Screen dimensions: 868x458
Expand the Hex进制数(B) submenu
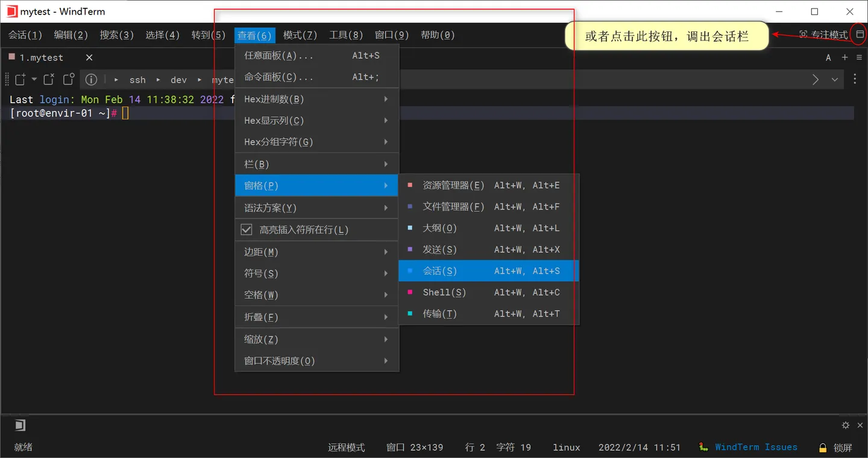click(317, 99)
